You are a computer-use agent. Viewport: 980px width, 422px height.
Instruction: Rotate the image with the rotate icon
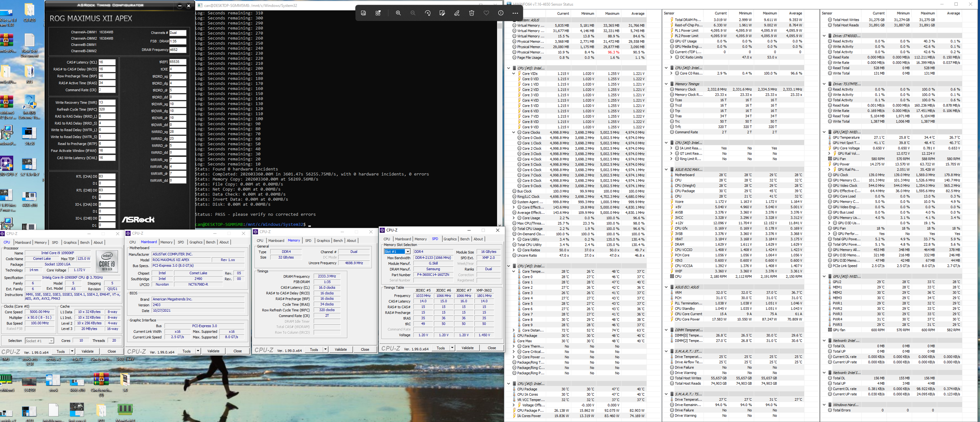pyautogui.click(x=428, y=13)
